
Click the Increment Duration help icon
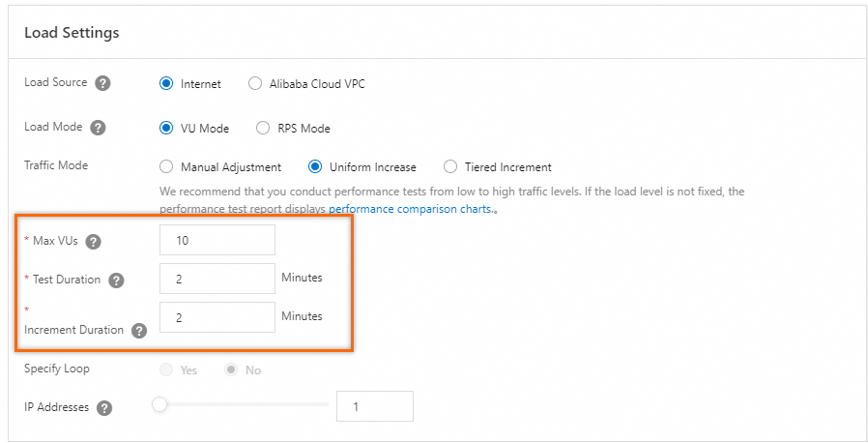click(x=139, y=331)
